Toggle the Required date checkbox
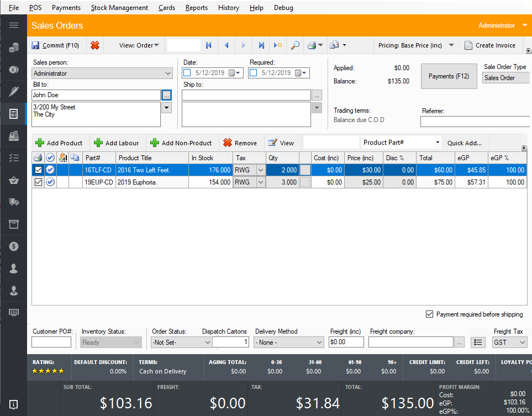Screen dimensions: 532x416 coord(254,72)
